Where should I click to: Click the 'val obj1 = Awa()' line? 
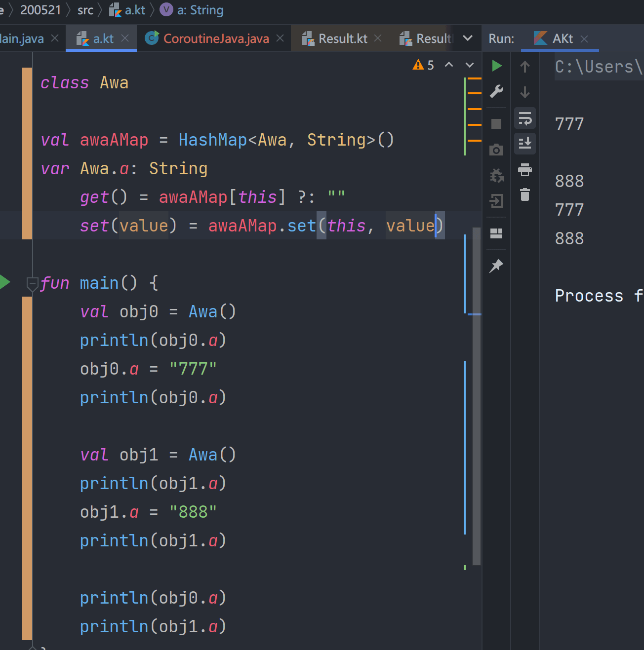pos(158,455)
